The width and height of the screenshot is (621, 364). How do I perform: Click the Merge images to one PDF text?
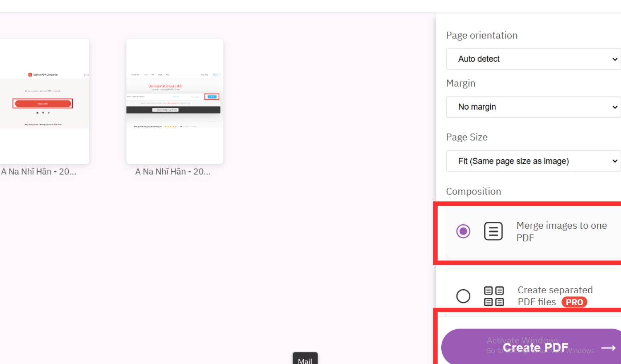[562, 232]
